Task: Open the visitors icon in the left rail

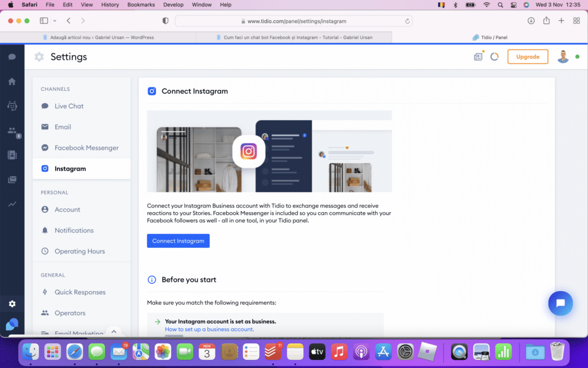Action: tap(12, 131)
